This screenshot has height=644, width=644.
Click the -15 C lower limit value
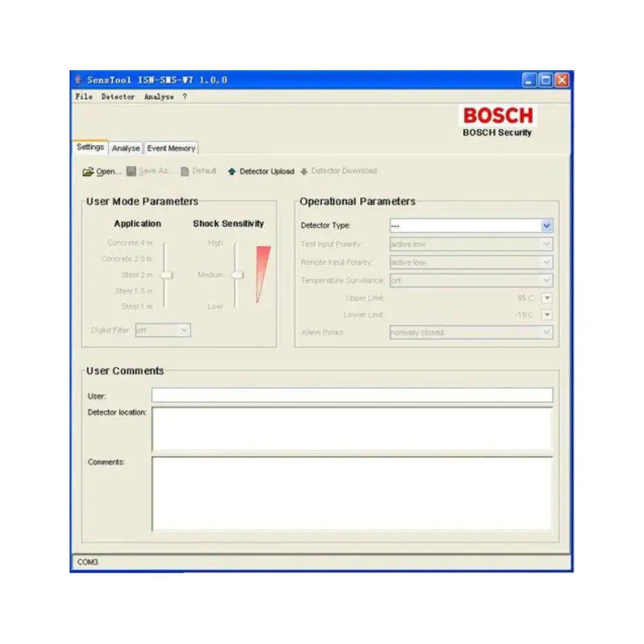[524, 315]
